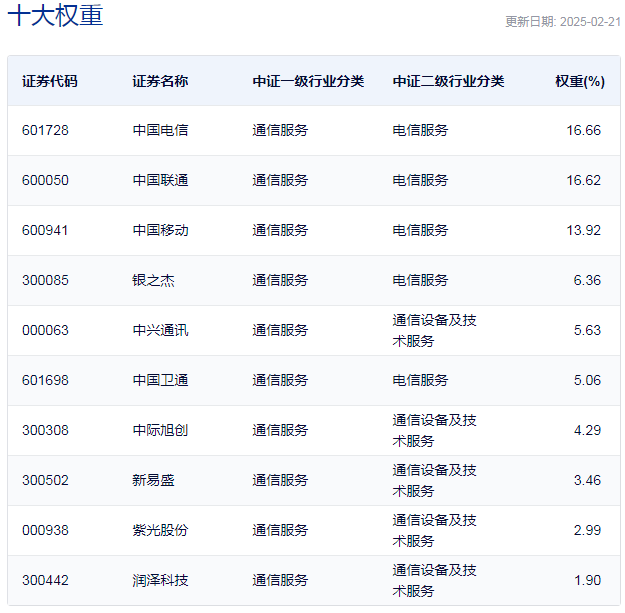Click the 紫光股份 security name
Viewport: 625px width, 613px height.
160,530
